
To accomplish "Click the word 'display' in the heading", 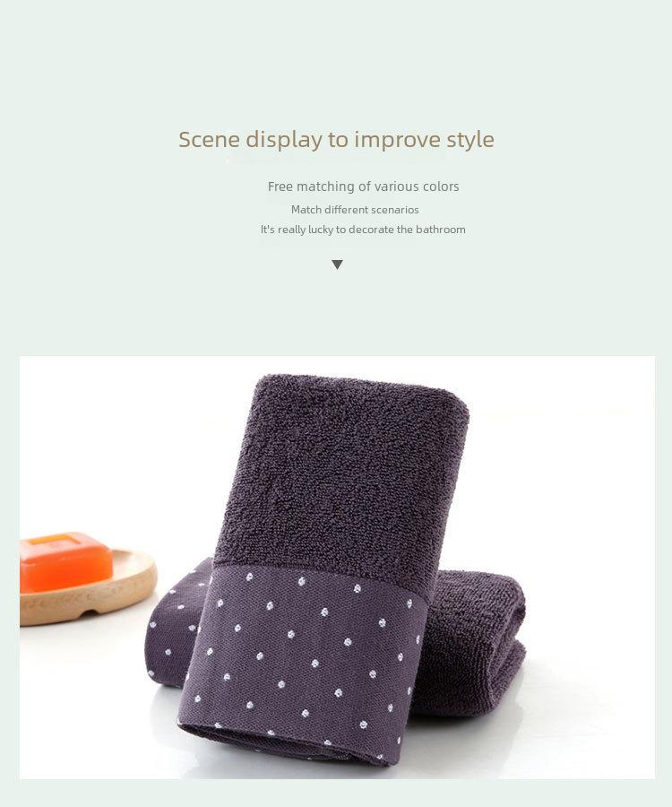I will (x=284, y=140).
